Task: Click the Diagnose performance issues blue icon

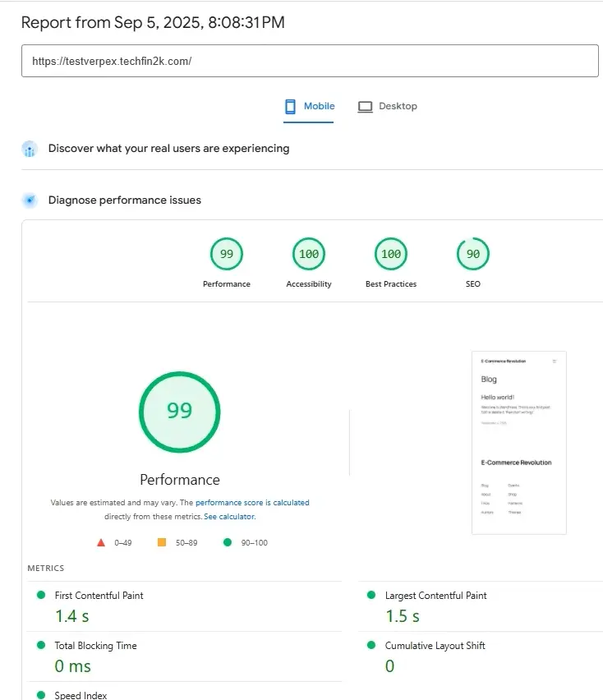Action: [30, 200]
